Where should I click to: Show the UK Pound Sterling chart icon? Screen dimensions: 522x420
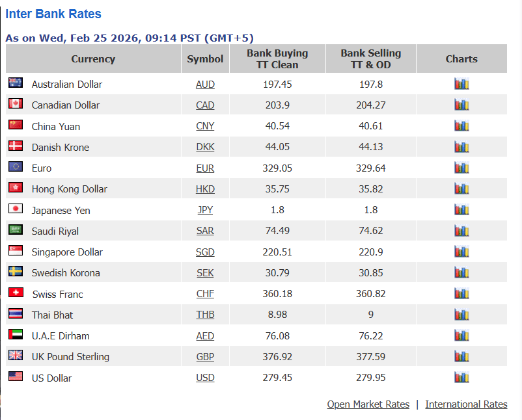tap(461, 356)
